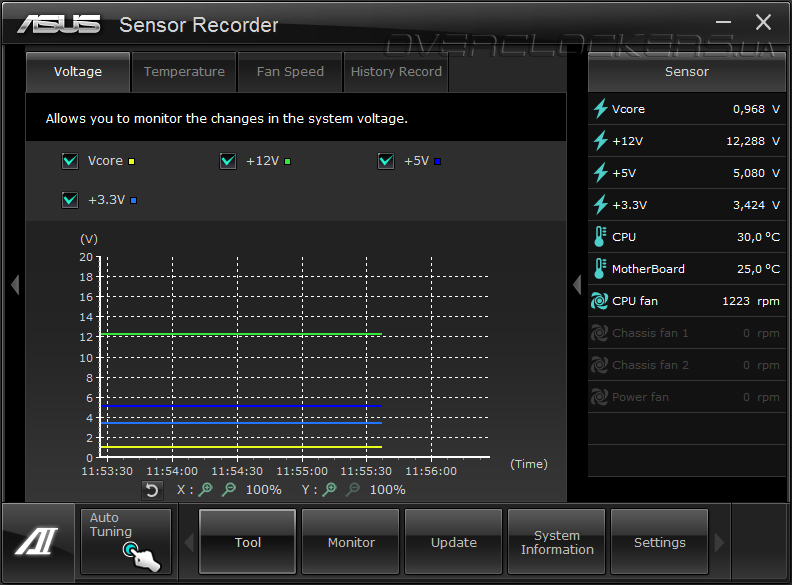
Task: Click the Chassis fan 1 icon
Action: [x=600, y=333]
